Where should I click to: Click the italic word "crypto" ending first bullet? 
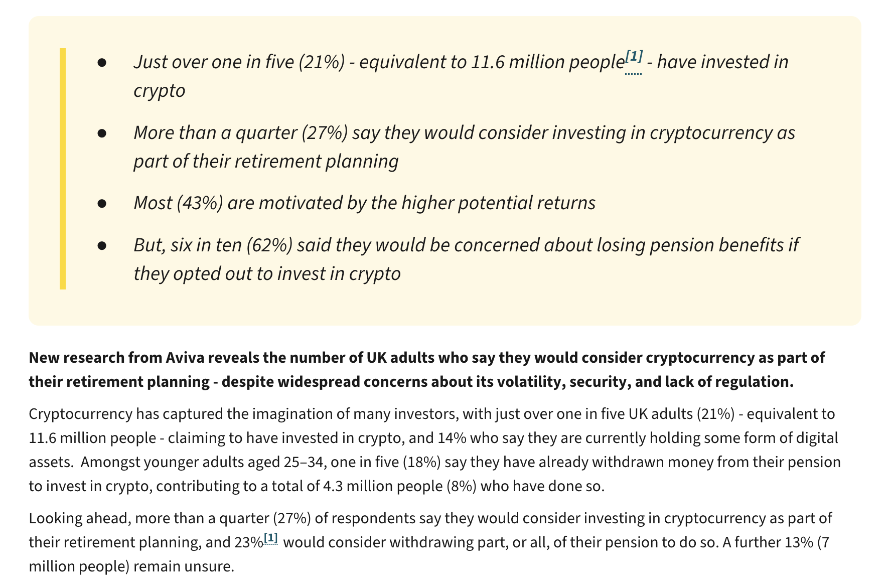[159, 91]
